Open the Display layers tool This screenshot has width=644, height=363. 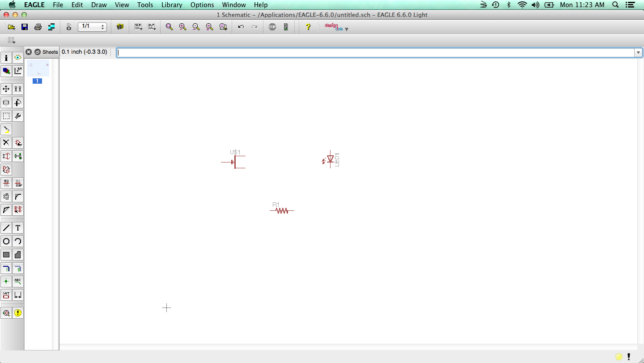pos(6,71)
